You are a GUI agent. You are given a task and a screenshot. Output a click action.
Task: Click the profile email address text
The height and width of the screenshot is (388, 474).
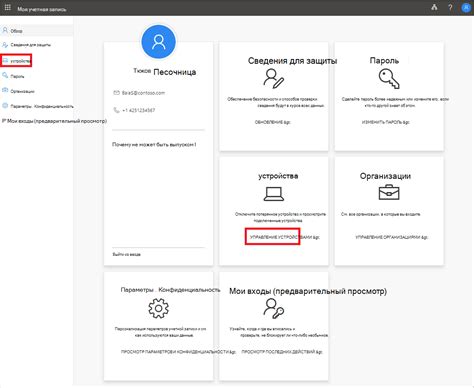click(143, 93)
